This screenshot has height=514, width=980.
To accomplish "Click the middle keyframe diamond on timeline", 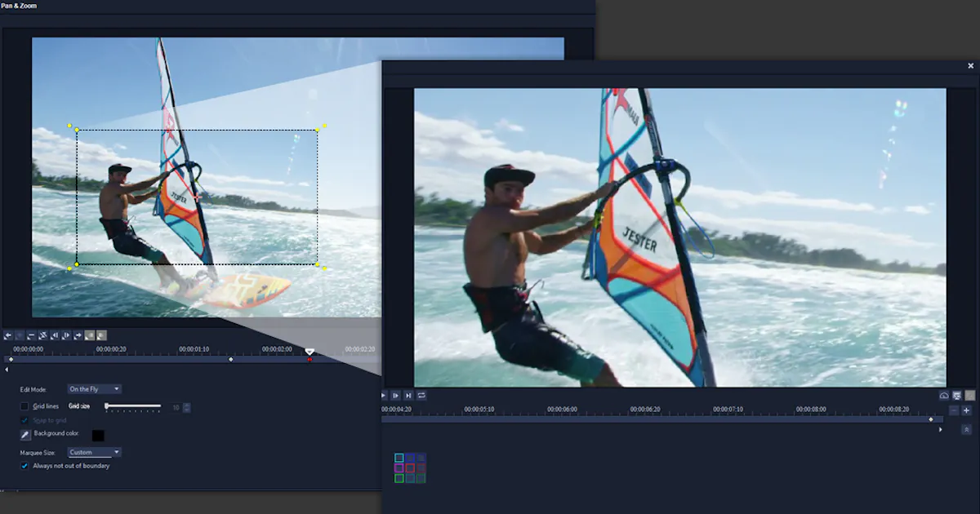I will pyautogui.click(x=230, y=359).
